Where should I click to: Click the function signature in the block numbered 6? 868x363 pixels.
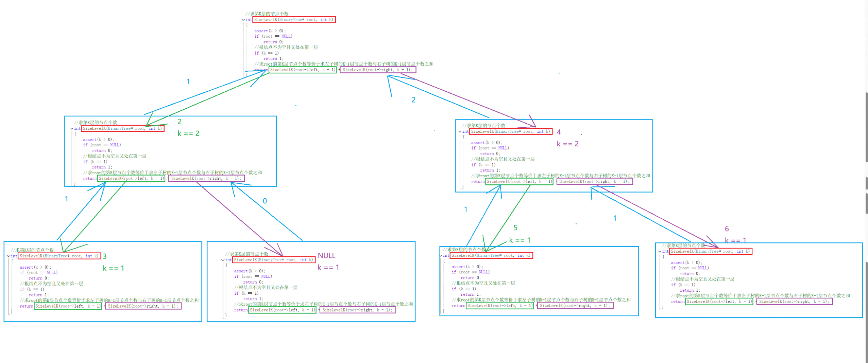[711, 251]
